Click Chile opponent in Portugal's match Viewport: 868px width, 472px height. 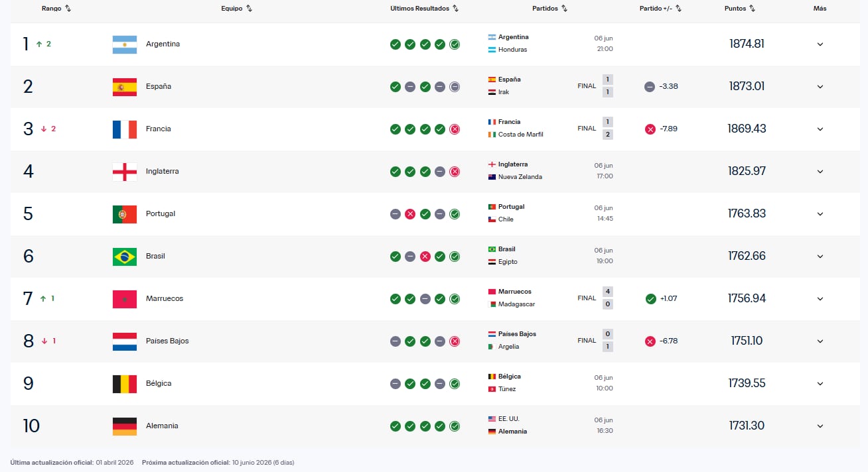tap(506, 219)
